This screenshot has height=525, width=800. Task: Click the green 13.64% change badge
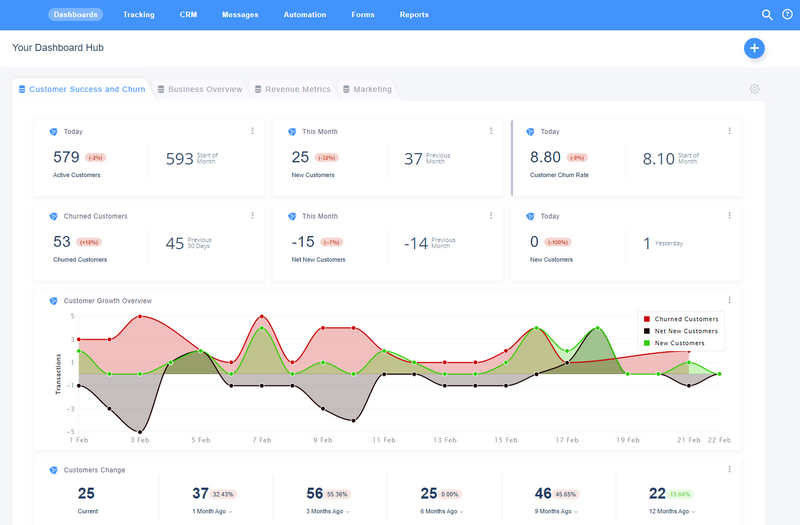pyautogui.click(x=680, y=494)
